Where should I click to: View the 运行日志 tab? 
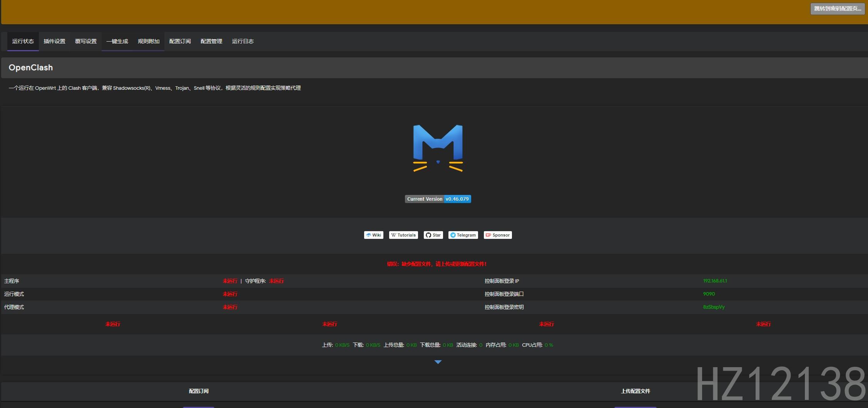(243, 41)
